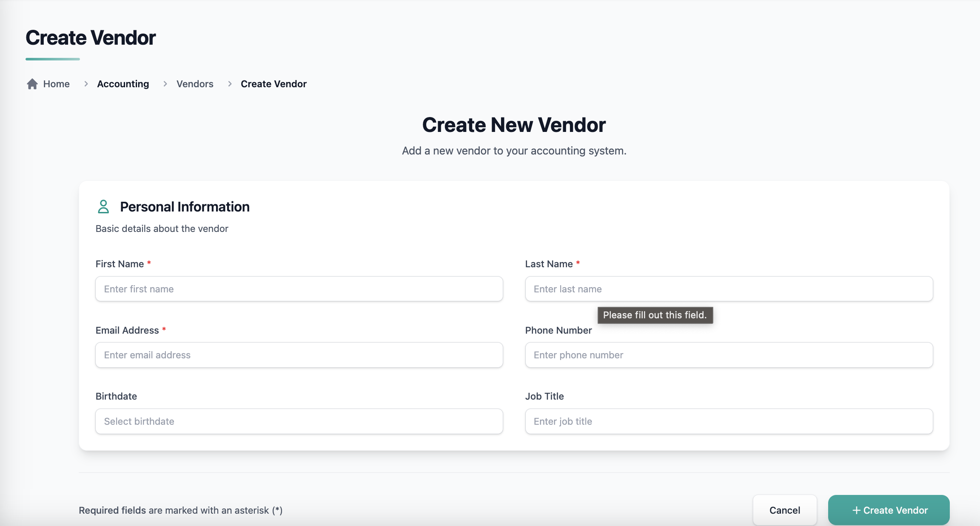Navigate to Vendors breadcrumb
Screen dimensions: 980x526
pos(195,84)
